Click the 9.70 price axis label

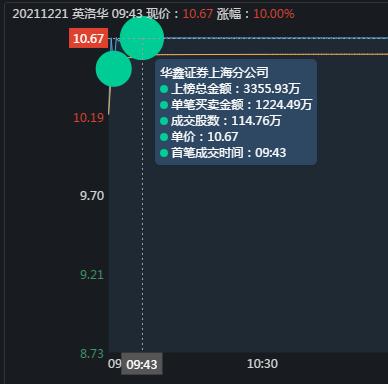coord(92,196)
